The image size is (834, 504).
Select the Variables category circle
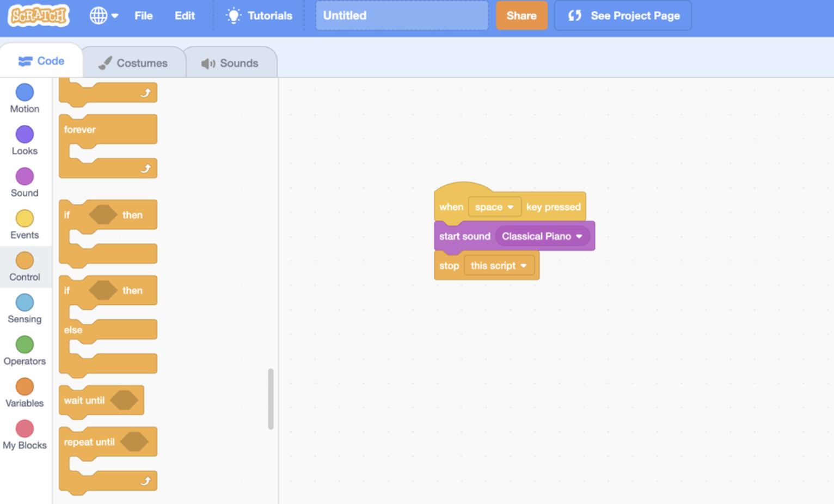tap(24, 386)
